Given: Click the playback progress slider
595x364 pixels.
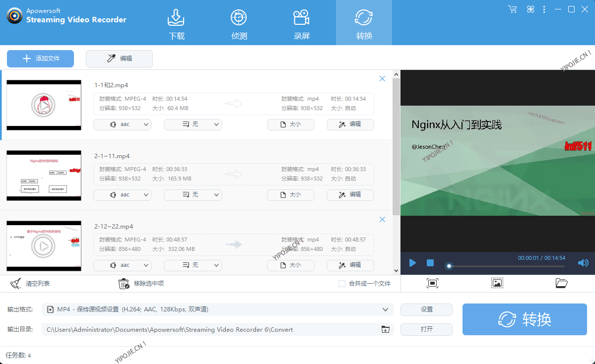Looking at the screenshot, I should coord(505,266).
